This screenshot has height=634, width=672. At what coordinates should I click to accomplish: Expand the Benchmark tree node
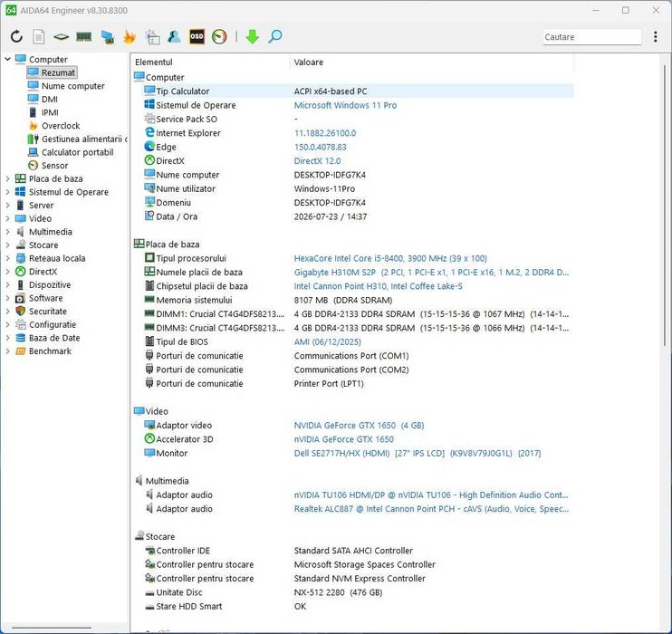point(7,351)
